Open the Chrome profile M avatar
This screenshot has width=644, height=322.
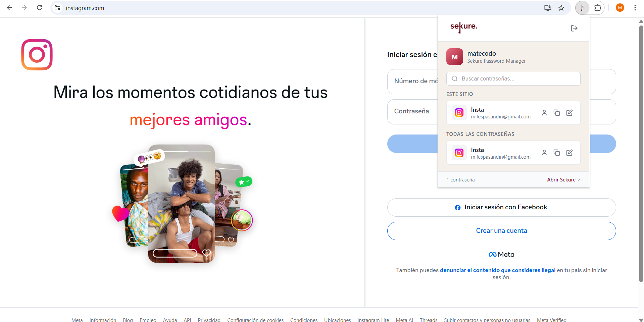coord(620,8)
